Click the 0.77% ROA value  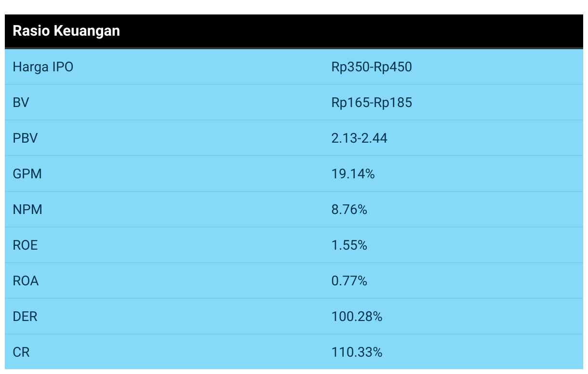point(349,281)
